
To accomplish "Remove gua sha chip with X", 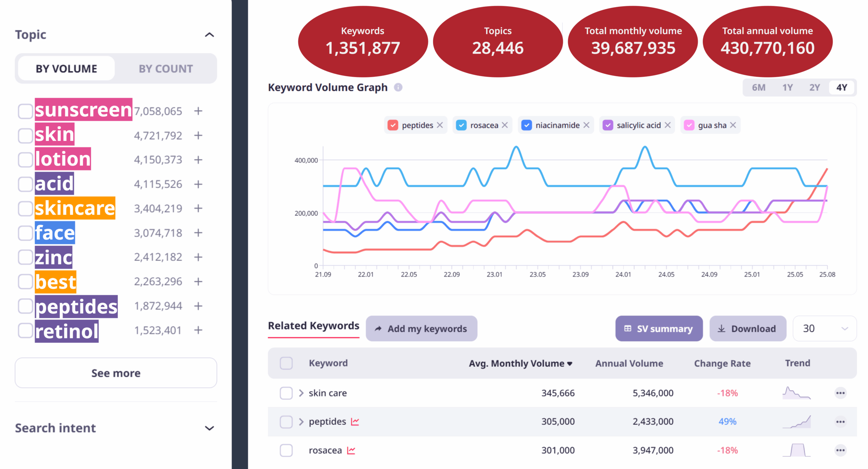I will (733, 125).
